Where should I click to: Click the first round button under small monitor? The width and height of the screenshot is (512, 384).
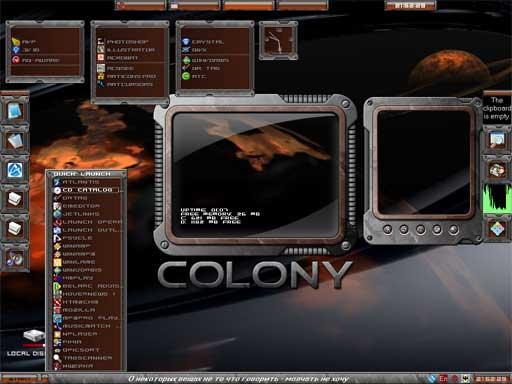(x=387, y=229)
